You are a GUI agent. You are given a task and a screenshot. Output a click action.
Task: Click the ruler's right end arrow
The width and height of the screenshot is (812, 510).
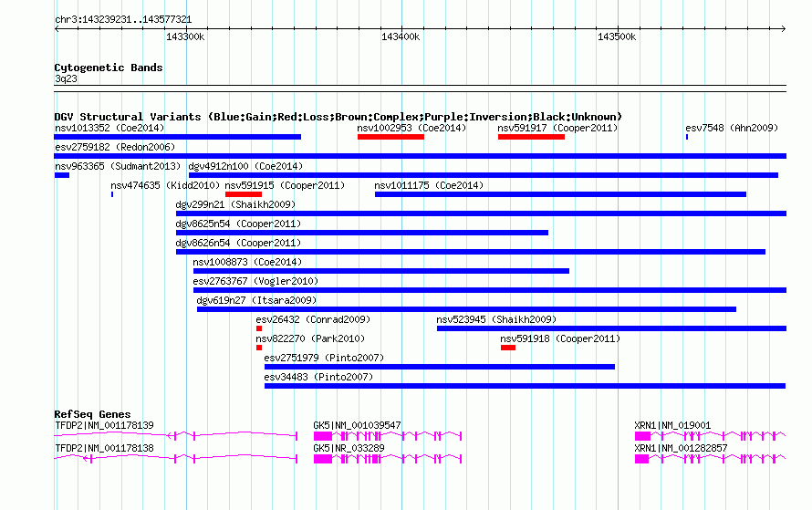[x=784, y=28]
